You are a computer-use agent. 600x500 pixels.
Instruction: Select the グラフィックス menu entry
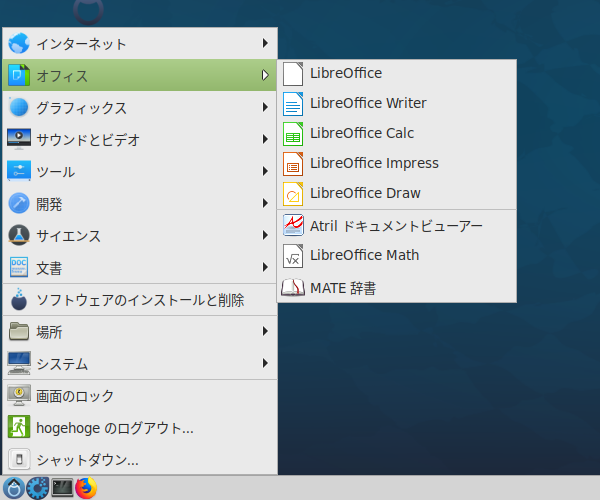(140, 107)
